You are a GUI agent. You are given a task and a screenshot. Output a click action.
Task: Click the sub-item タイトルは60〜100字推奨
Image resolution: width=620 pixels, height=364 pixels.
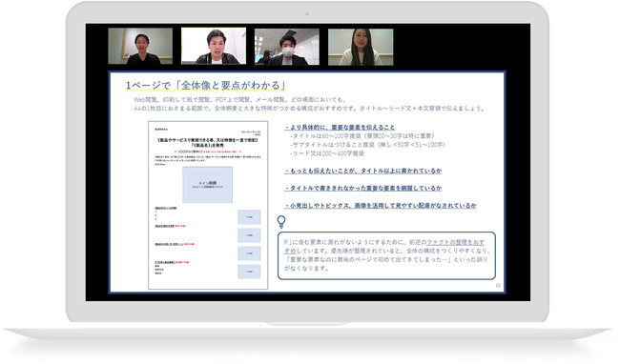[362, 136]
